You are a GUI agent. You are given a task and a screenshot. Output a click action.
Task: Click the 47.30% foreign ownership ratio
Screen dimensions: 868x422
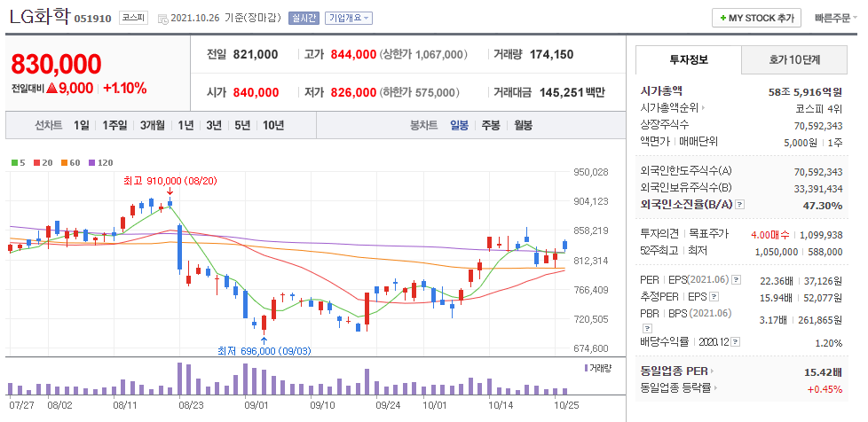coord(823,205)
